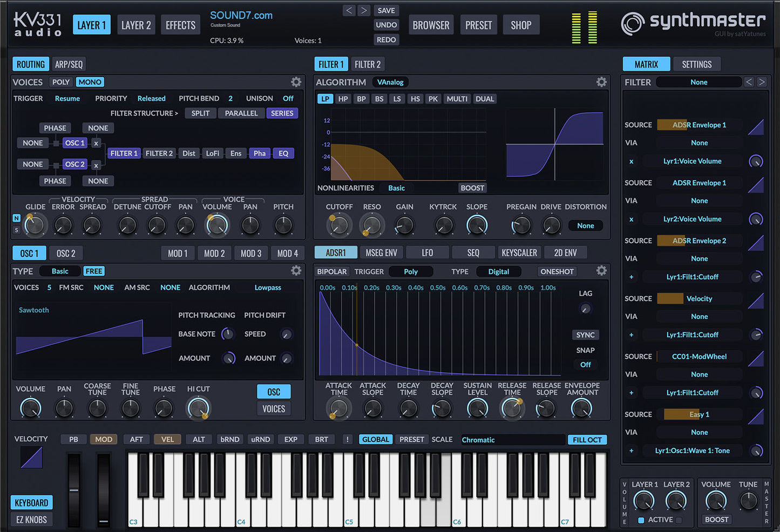Image resolution: width=780 pixels, height=532 pixels.
Task: Open the SHOP
Action: pyautogui.click(x=521, y=25)
